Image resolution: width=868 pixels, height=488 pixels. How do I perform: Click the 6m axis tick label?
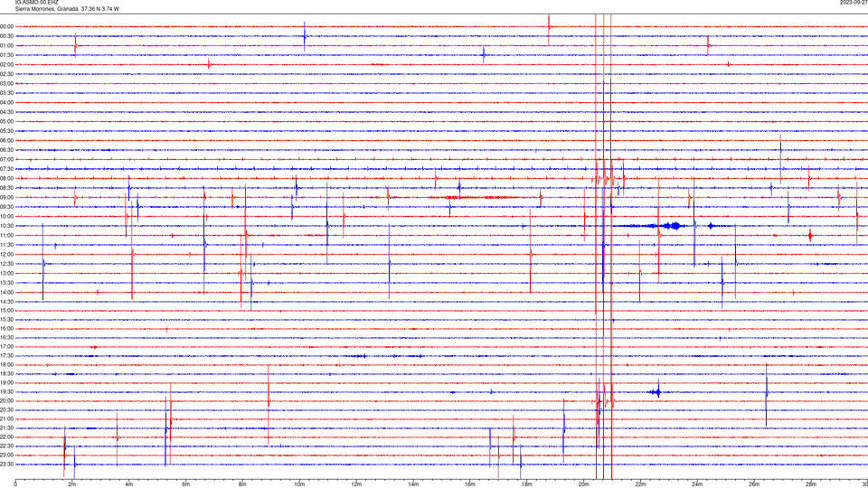pos(185,484)
